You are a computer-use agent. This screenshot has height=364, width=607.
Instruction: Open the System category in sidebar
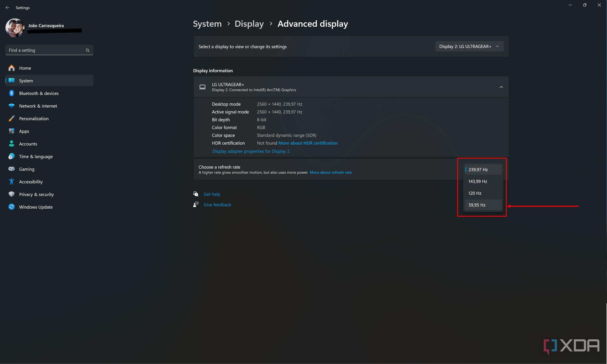coord(49,81)
